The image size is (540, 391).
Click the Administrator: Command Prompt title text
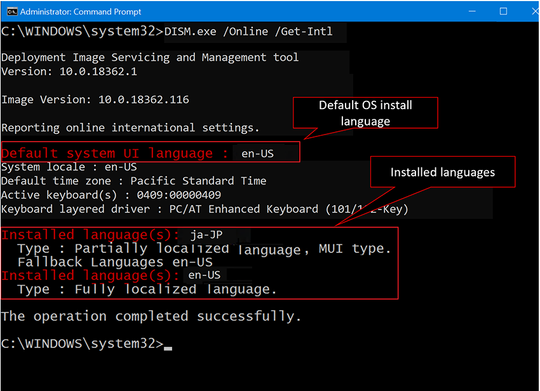pos(81,12)
